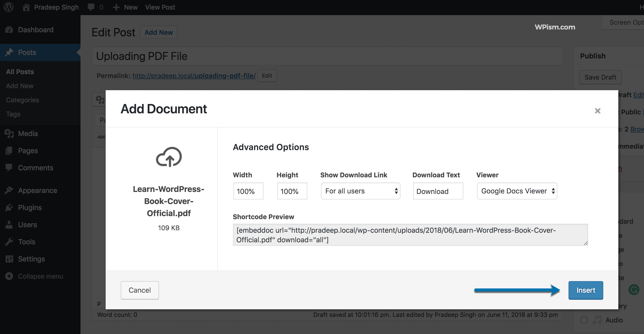Open Plugins via the plug icon
The image size is (644, 334).
(x=9, y=207)
